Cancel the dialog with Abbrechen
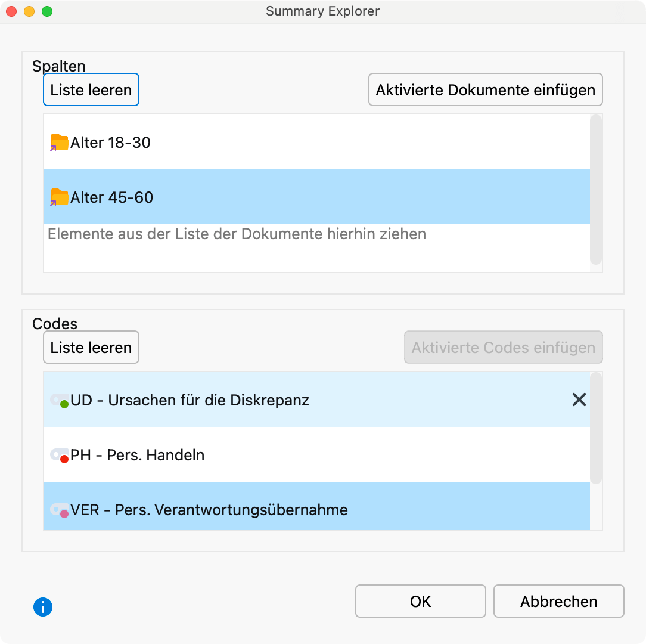The image size is (646, 644). coord(558,601)
